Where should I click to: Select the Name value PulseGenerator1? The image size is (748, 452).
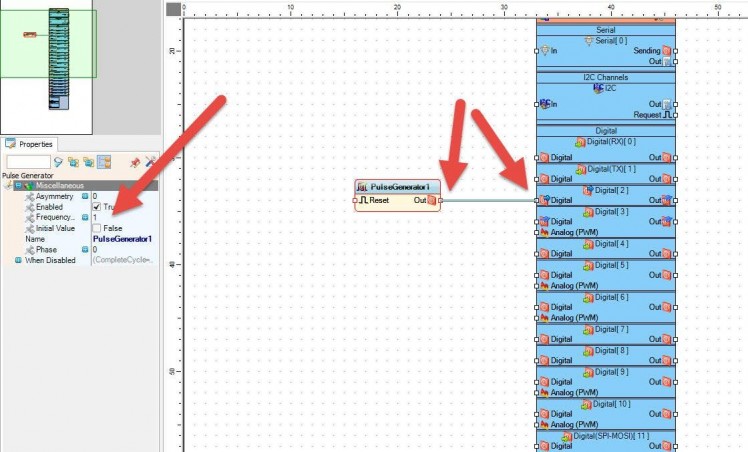tap(123, 239)
